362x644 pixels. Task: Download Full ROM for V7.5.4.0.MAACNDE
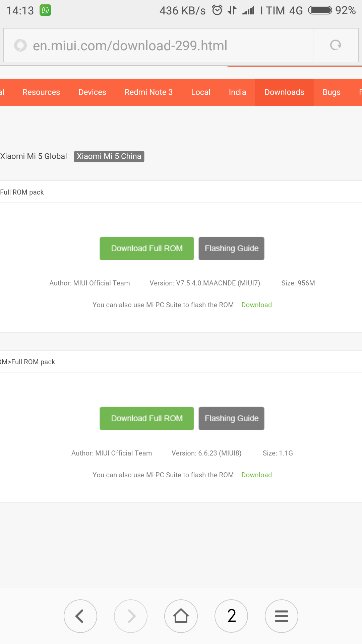click(x=147, y=249)
